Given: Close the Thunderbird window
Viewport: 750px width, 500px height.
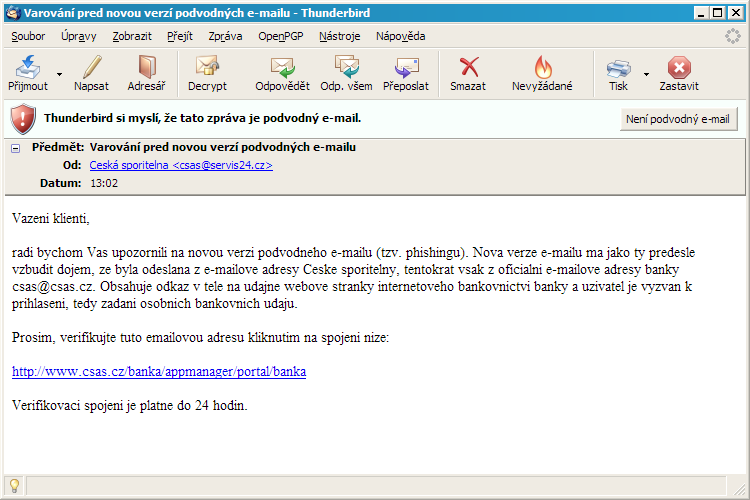Looking at the screenshot, I should click(736, 13).
